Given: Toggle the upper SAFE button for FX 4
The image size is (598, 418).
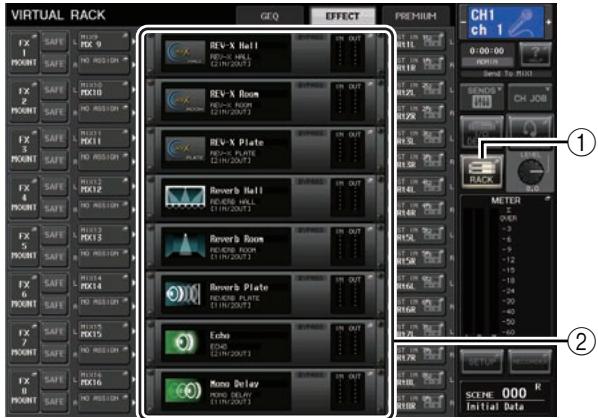Looking at the screenshot, I should (55, 186).
